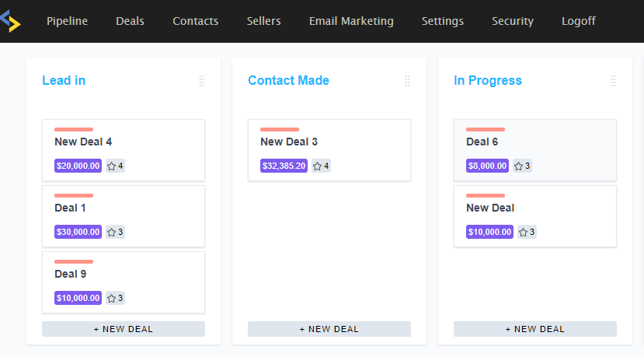This screenshot has width=644, height=357.
Task: Add a new deal in Contact Made column
Action: click(329, 329)
